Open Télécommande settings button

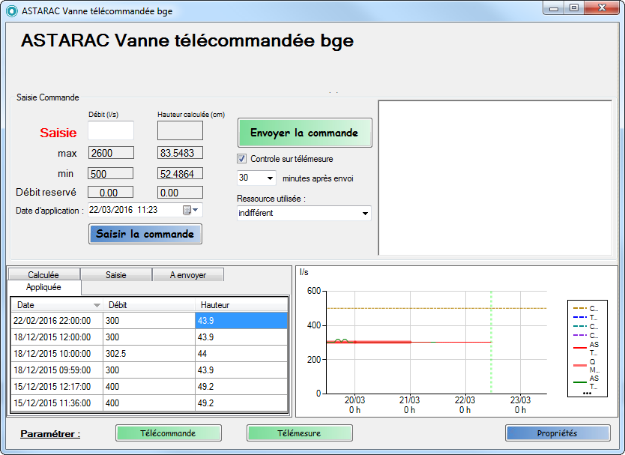pyautogui.click(x=168, y=433)
